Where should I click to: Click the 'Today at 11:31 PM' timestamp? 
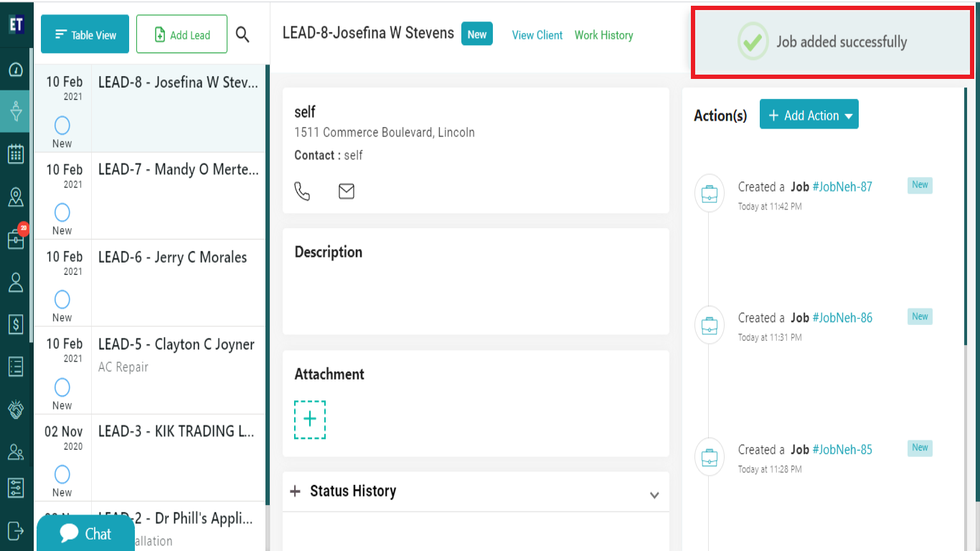770,337
